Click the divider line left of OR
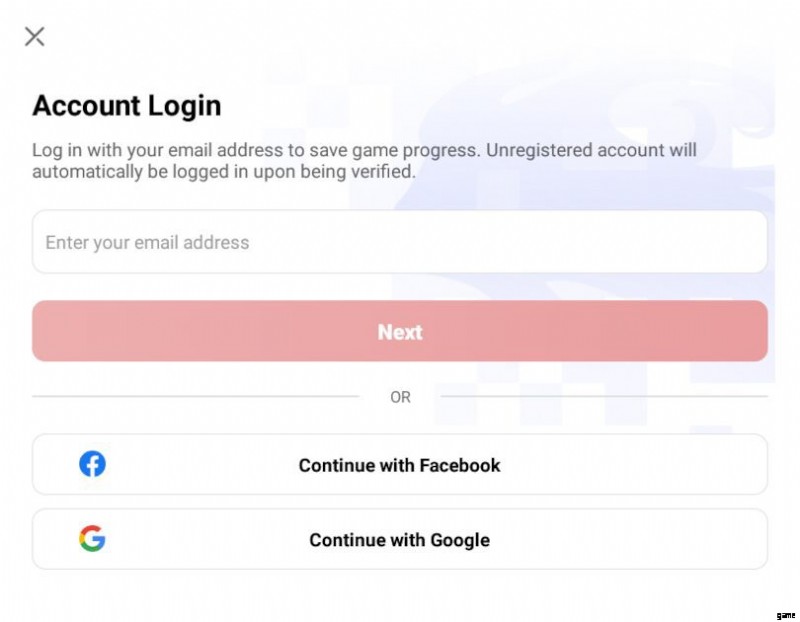 [195, 396]
